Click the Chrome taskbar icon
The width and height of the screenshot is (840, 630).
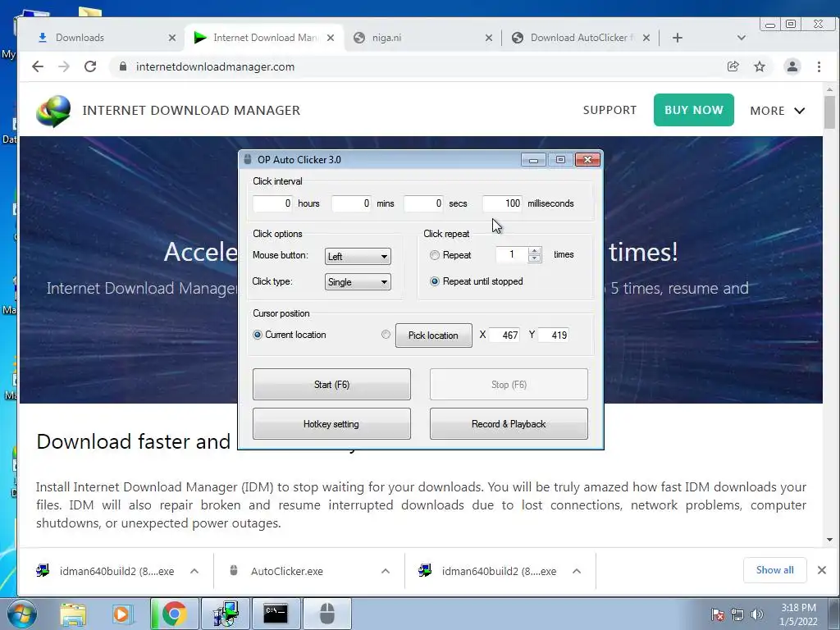click(x=174, y=614)
